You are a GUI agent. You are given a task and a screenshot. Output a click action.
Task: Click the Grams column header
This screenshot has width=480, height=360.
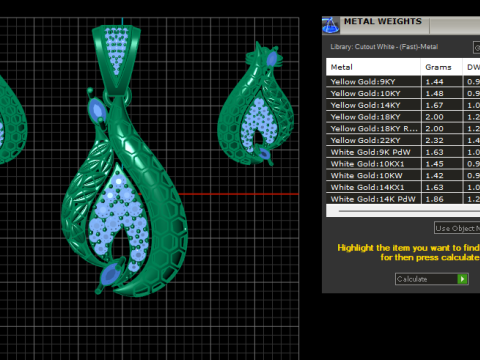tap(441, 67)
